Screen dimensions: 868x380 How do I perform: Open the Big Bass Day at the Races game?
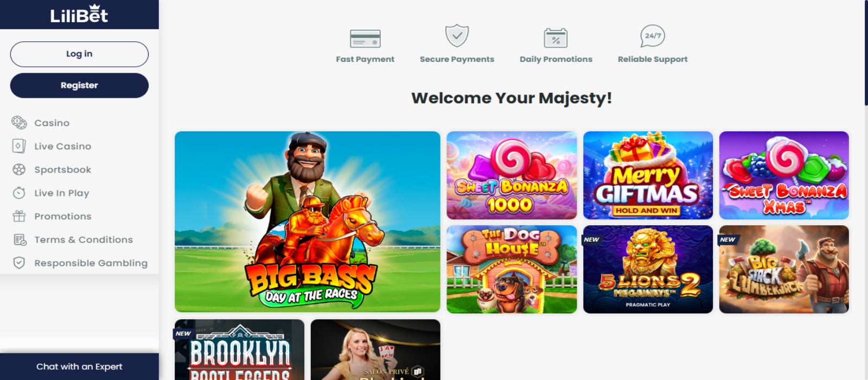308,221
